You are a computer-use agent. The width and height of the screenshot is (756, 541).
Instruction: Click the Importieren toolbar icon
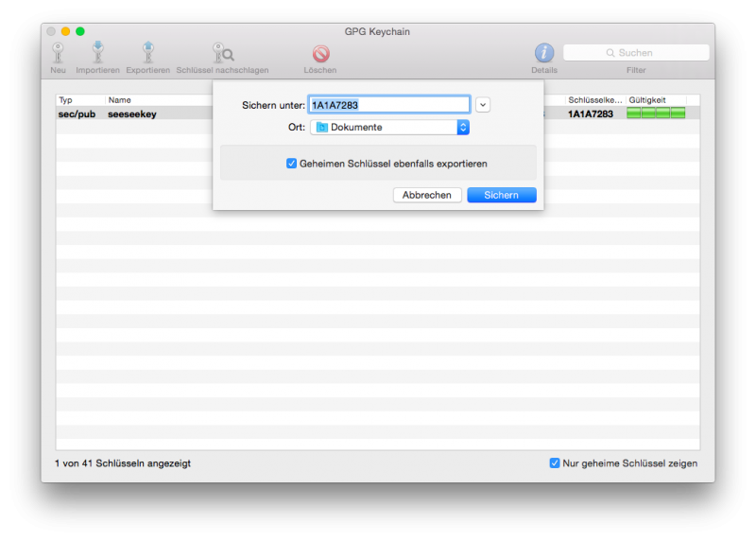pyautogui.click(x=97, y=54)
